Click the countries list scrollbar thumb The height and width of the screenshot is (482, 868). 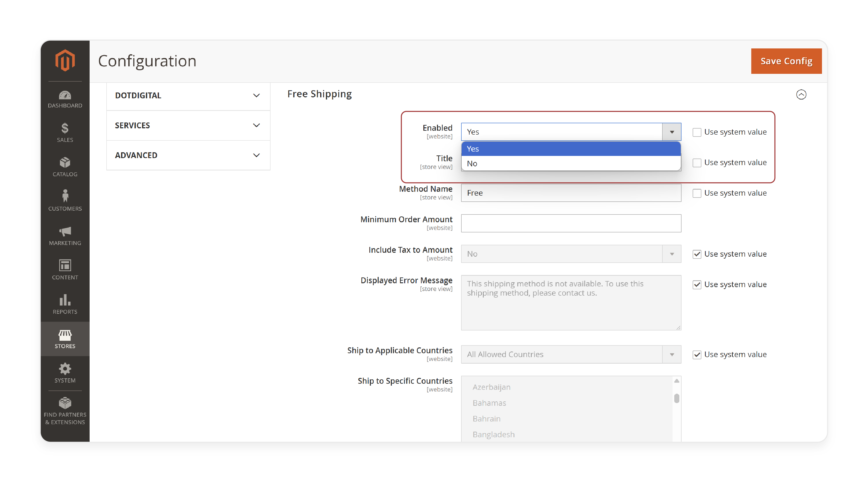point(676,398)
